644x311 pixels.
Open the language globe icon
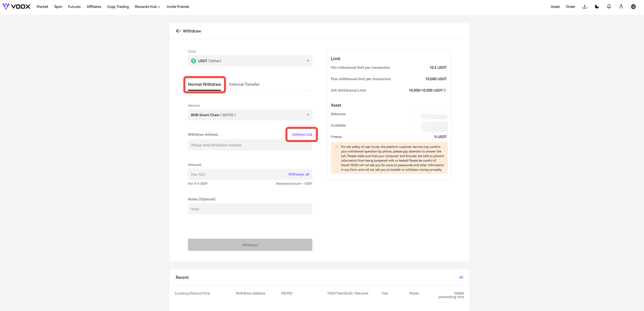tap(633, 7)
